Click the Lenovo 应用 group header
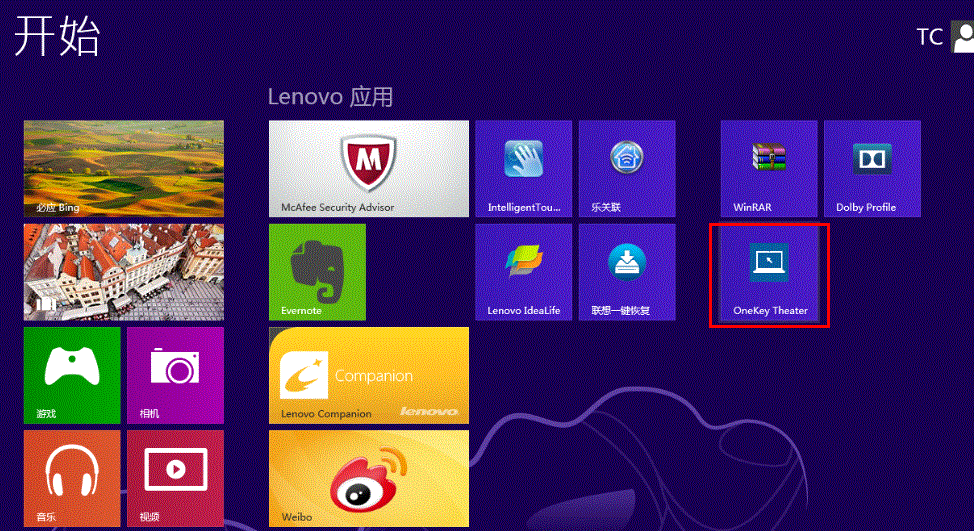 point(330,97)
